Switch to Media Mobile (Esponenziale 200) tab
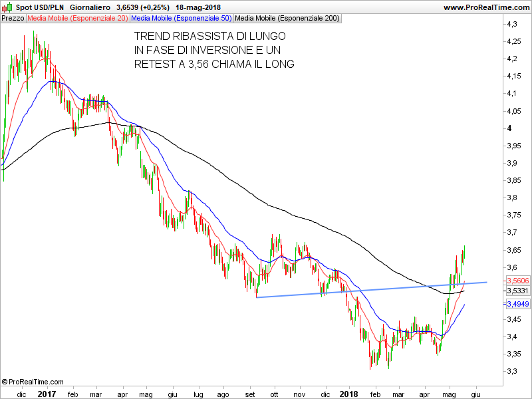Image resolution: width=532 pixels, height=399 pixels. (287, 18)
